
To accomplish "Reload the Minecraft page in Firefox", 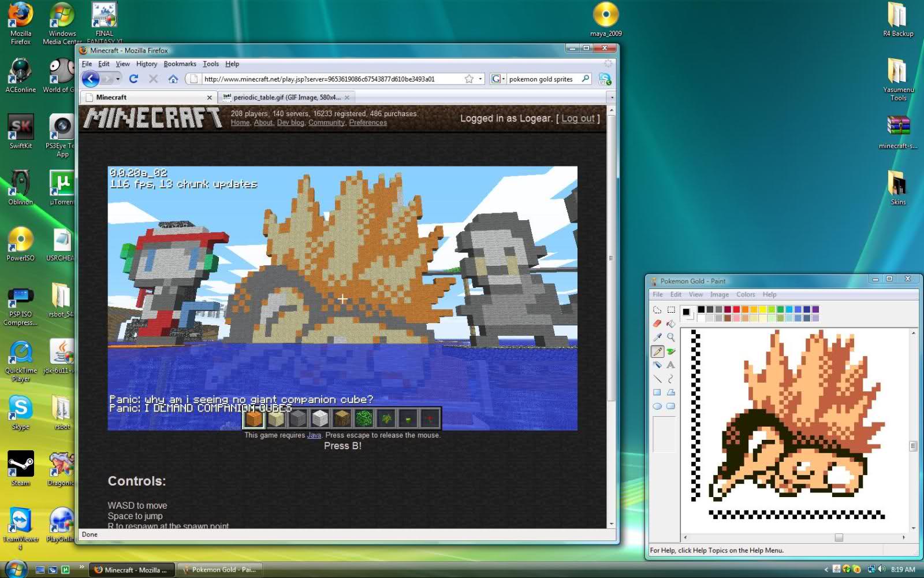I will [133, 79].
